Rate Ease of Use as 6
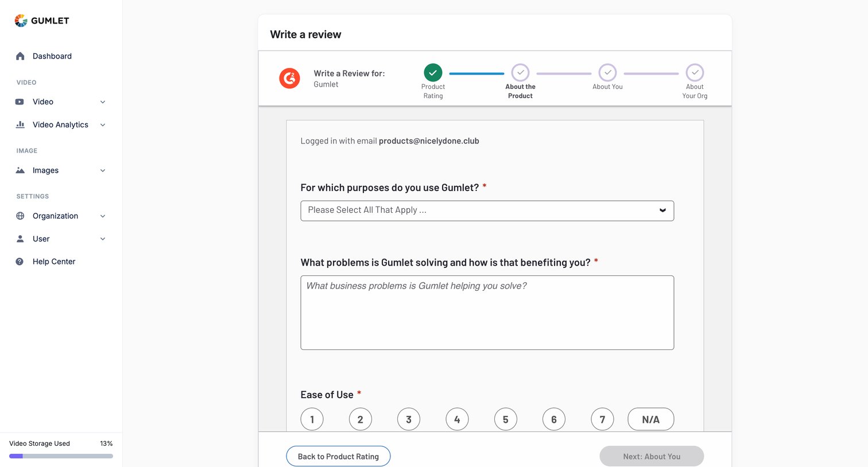 point(554,419)
